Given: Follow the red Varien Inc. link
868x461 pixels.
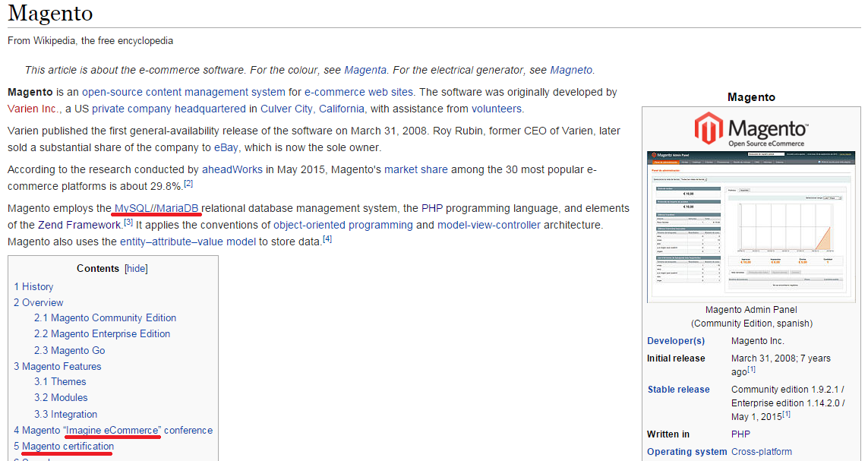Looking at the screenshot, I should click(x=32, y=109).
